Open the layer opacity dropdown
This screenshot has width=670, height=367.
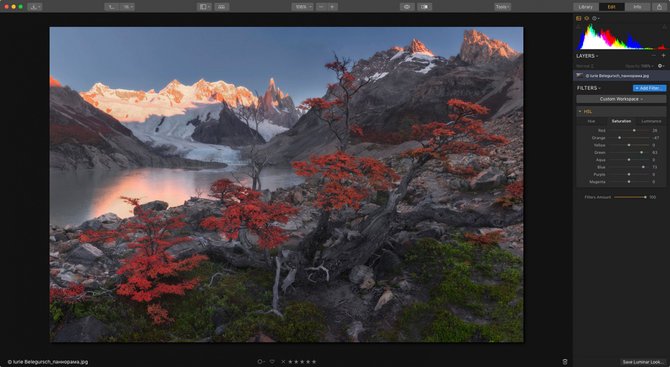(x=639, y=66)
